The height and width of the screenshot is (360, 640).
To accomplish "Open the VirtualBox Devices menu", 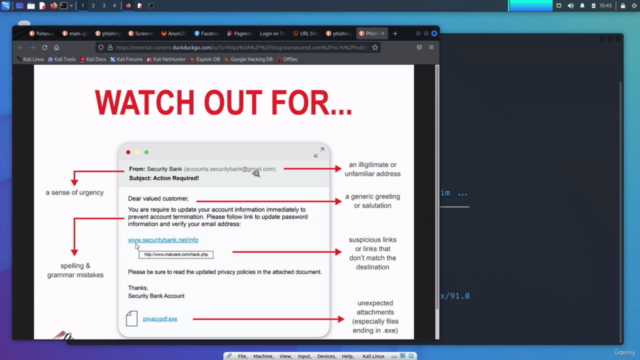I will click(x=326, y=356).
